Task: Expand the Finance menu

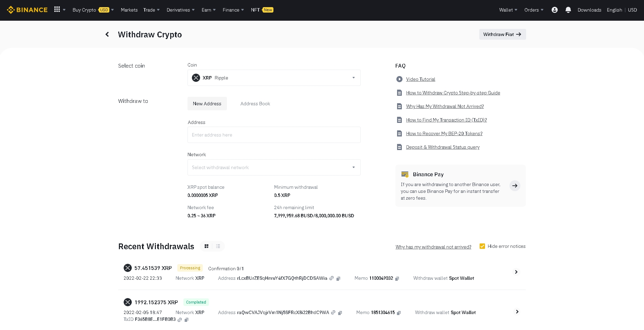Action: pyautogui.click(x=233, y=10)
